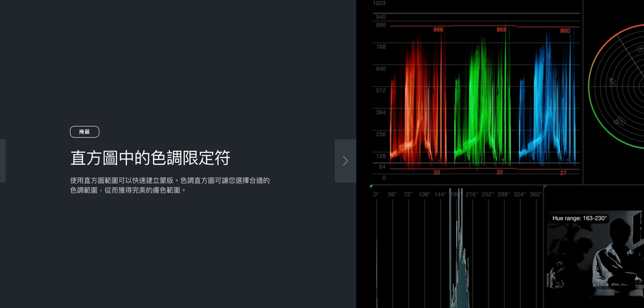The height and width of the screenshot is (308, 644).
Task: Click the 36° hue axis label
Action: (392, 194)
